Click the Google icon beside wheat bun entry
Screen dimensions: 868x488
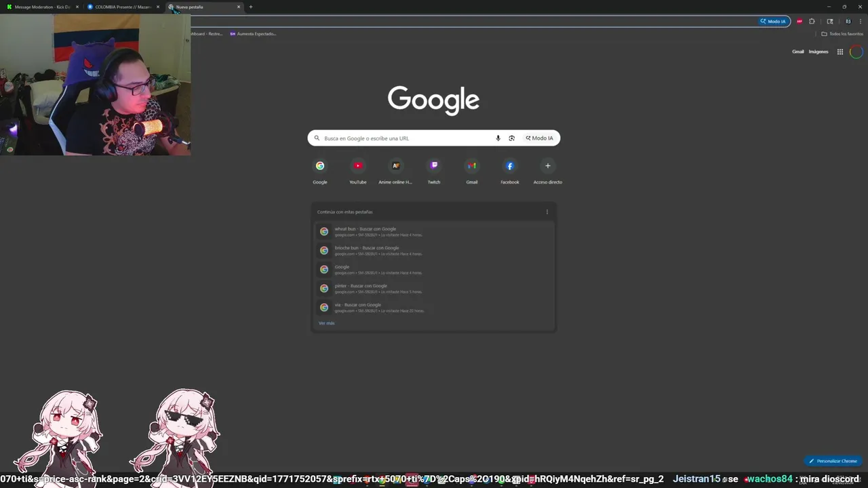(x=324, y=231)
